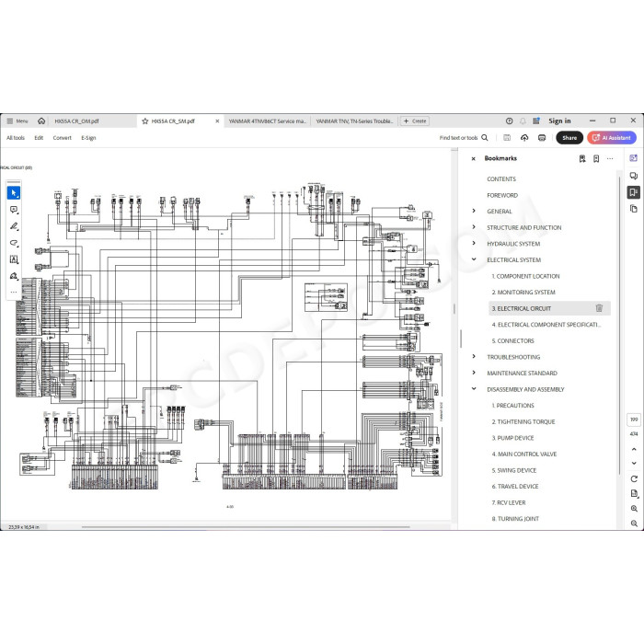The image size is (644, 644).
Task: Open 4. ELECTRICAL COMPONENT SPECIFICATION bookmark
Action: 546,325
